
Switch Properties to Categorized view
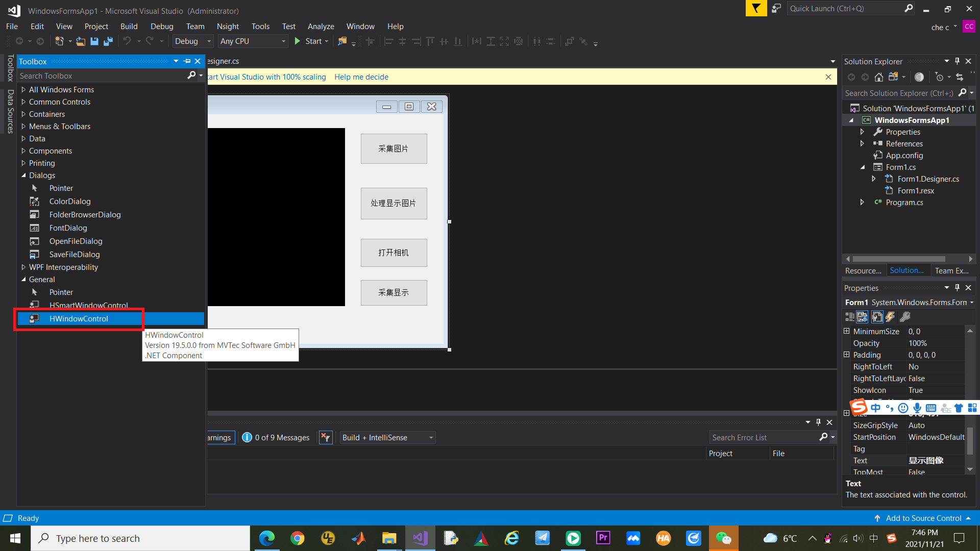coord(849,317)
